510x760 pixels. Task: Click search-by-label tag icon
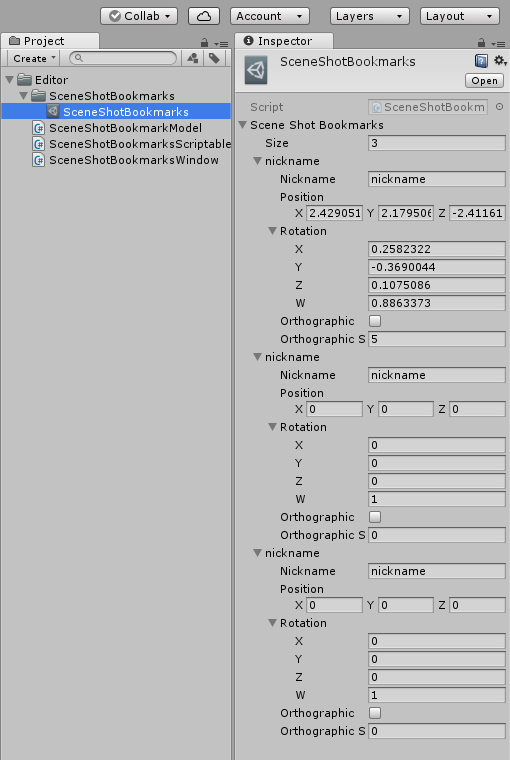tap(214, 58)
